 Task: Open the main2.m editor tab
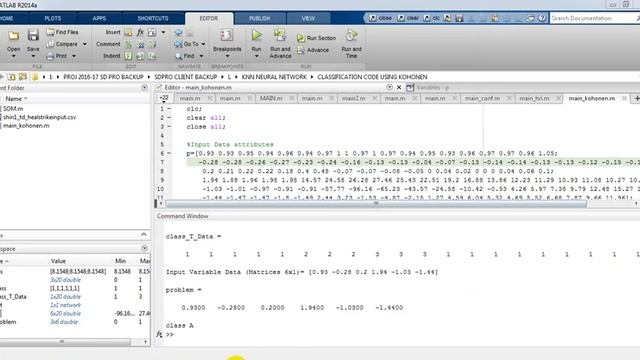pos(353,98)
